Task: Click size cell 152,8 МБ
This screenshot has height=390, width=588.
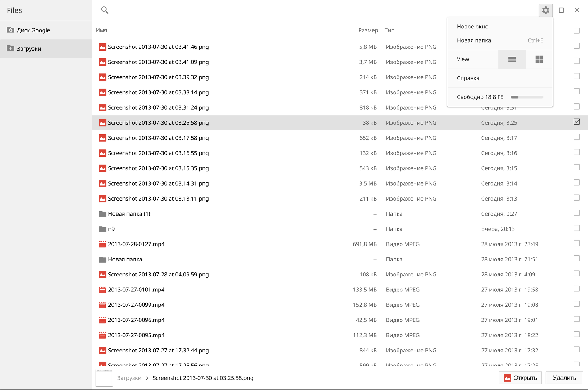Action: click(x=365, y=305)
